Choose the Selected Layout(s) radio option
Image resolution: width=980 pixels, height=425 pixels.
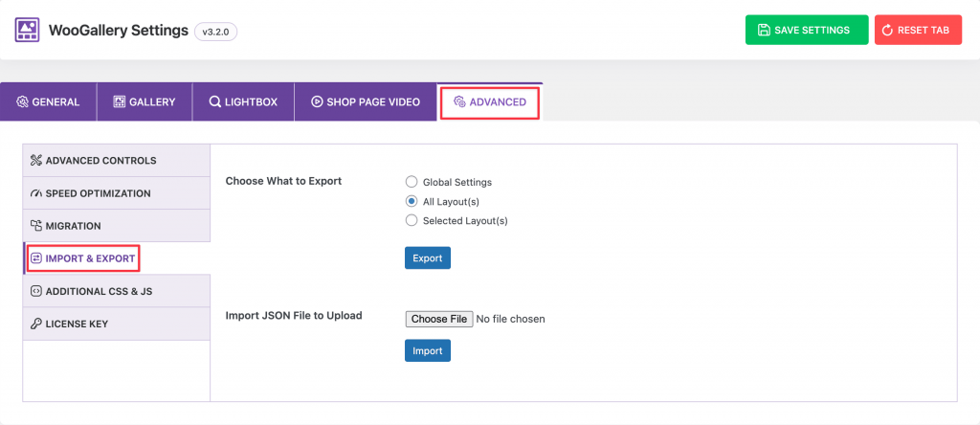point(412,220)
